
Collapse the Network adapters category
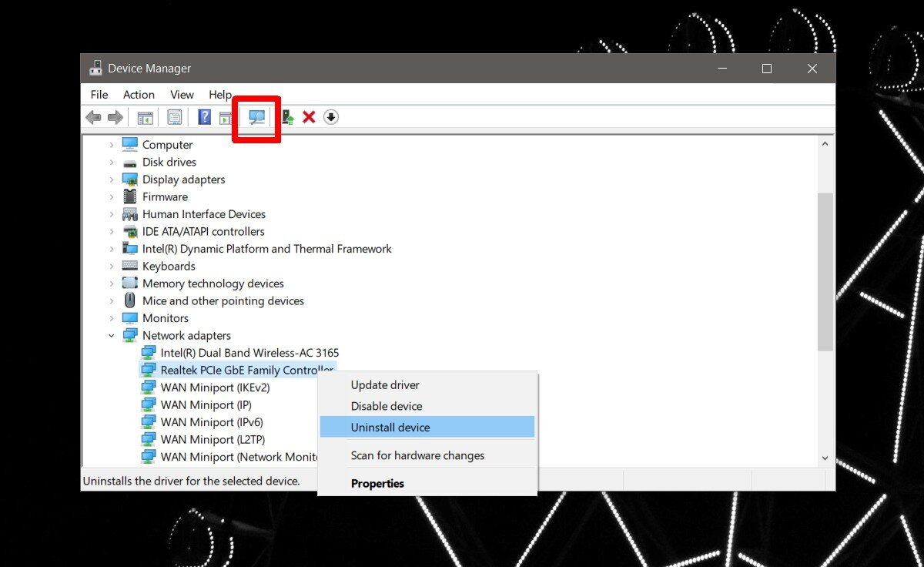click(x=112, y=336)
